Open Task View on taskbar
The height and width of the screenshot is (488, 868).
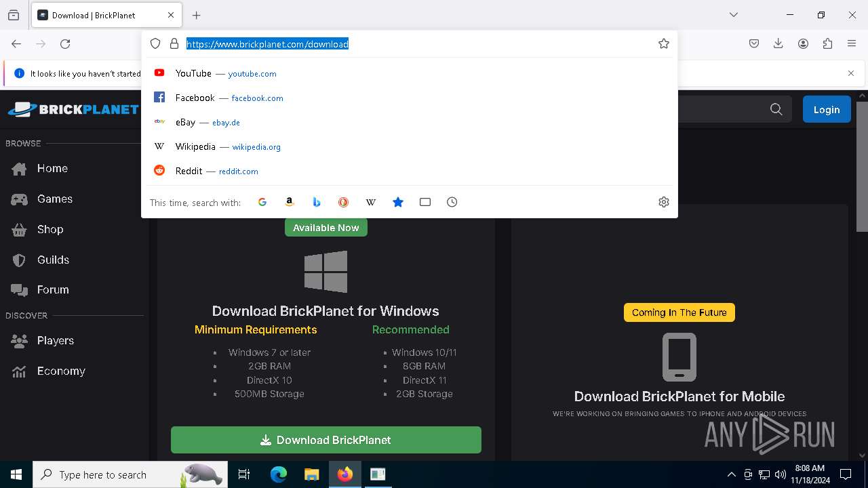244,474
